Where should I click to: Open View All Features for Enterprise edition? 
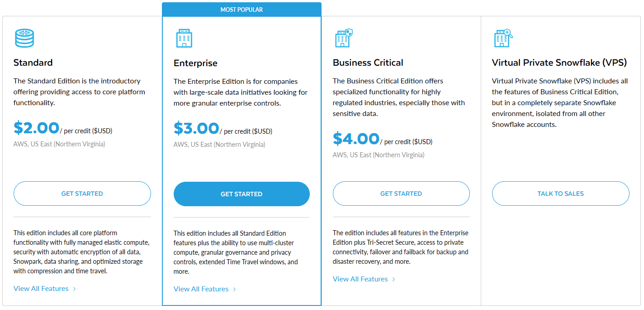pos(201,289)
